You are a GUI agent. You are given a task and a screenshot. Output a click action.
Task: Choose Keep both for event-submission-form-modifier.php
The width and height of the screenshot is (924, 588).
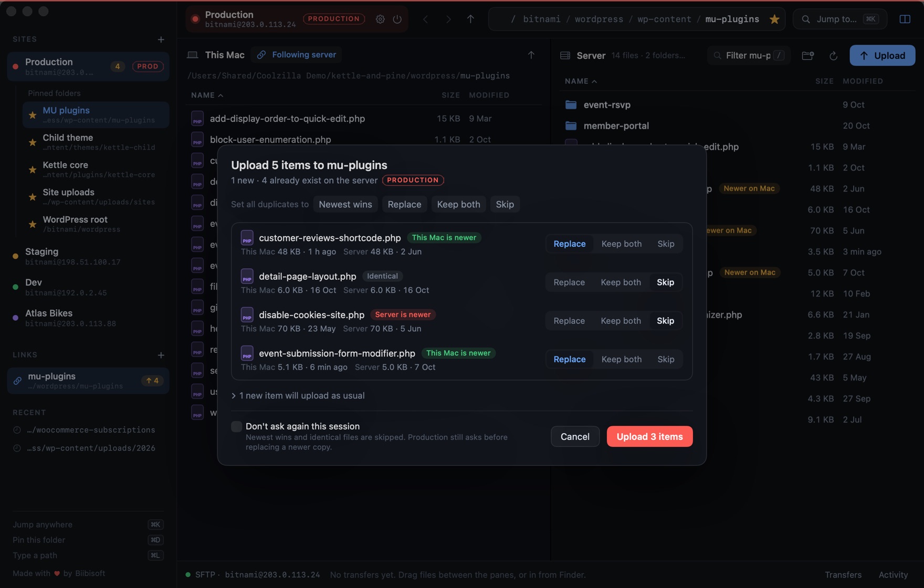tap(621, 359)
